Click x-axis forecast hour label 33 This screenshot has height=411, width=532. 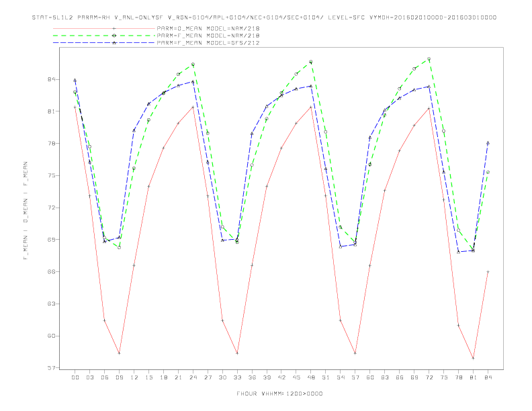(237, 377)
